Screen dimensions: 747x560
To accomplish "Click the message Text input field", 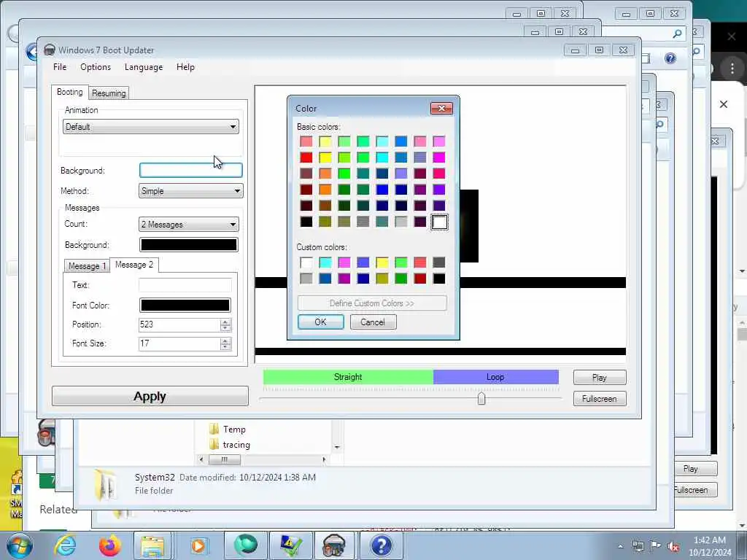I will click(185, 285).
